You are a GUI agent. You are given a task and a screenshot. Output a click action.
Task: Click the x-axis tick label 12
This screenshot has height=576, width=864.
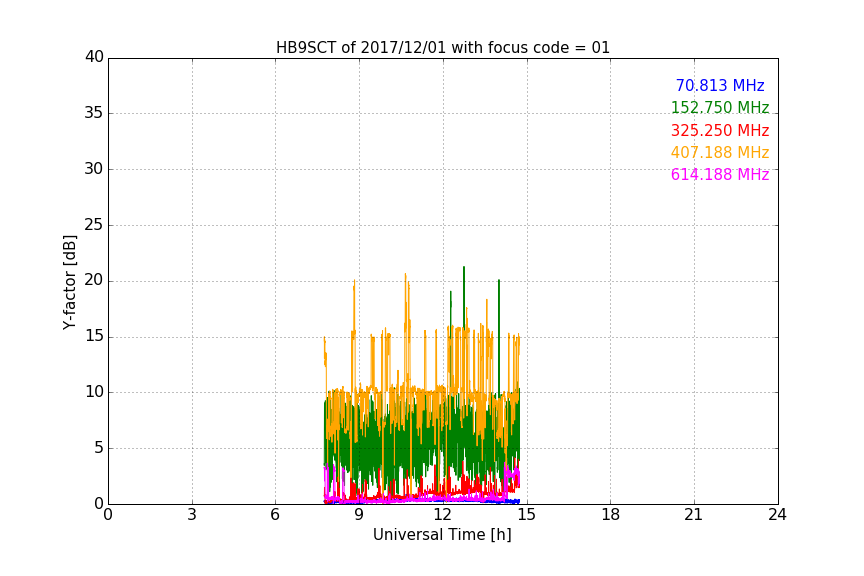[442, 515]
